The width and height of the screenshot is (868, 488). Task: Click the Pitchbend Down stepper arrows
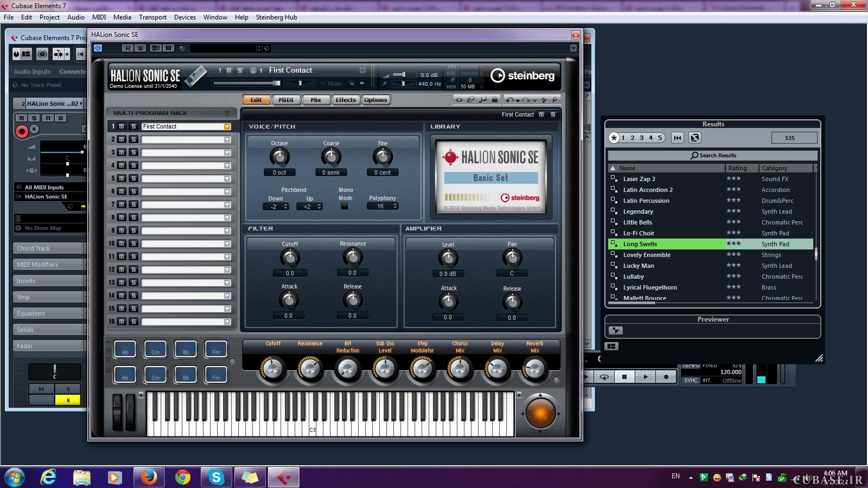click(285, 207)
